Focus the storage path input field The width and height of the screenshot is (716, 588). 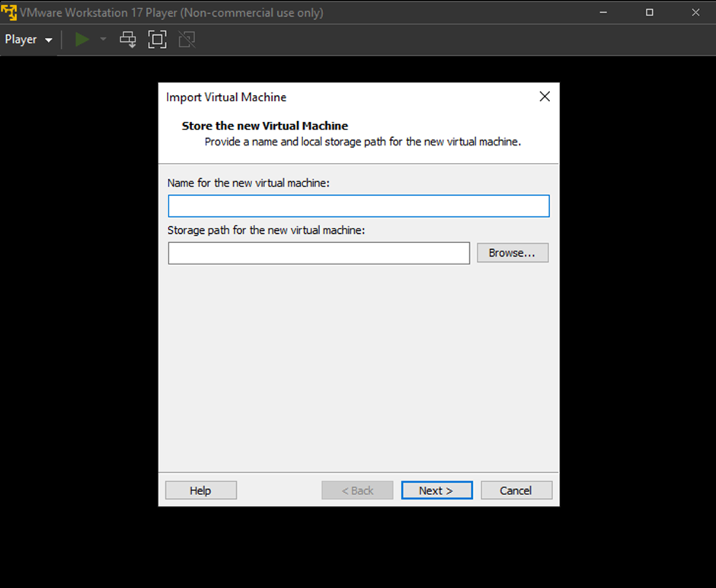[x=318, y=253]
